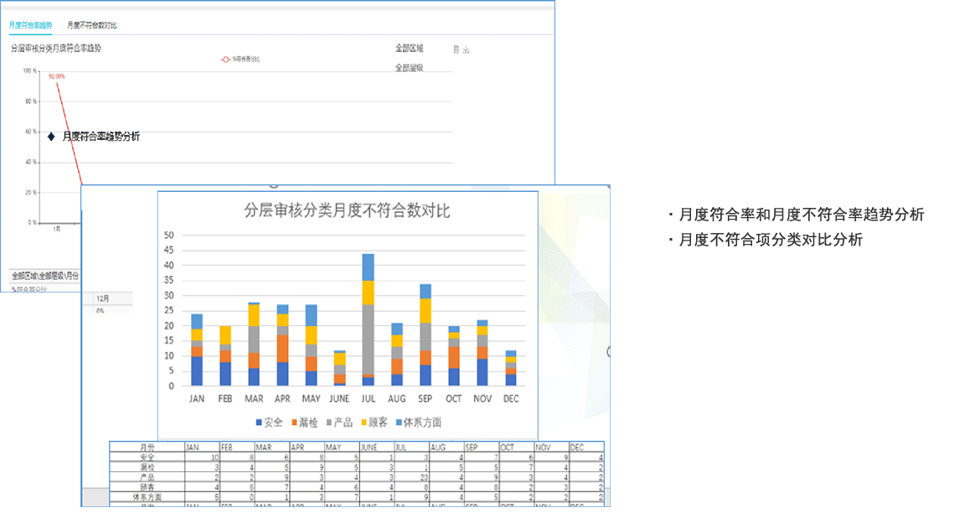
Task: Expand the 全部区域\全部层级\月份 selector
Action: (x=44, y=276)
